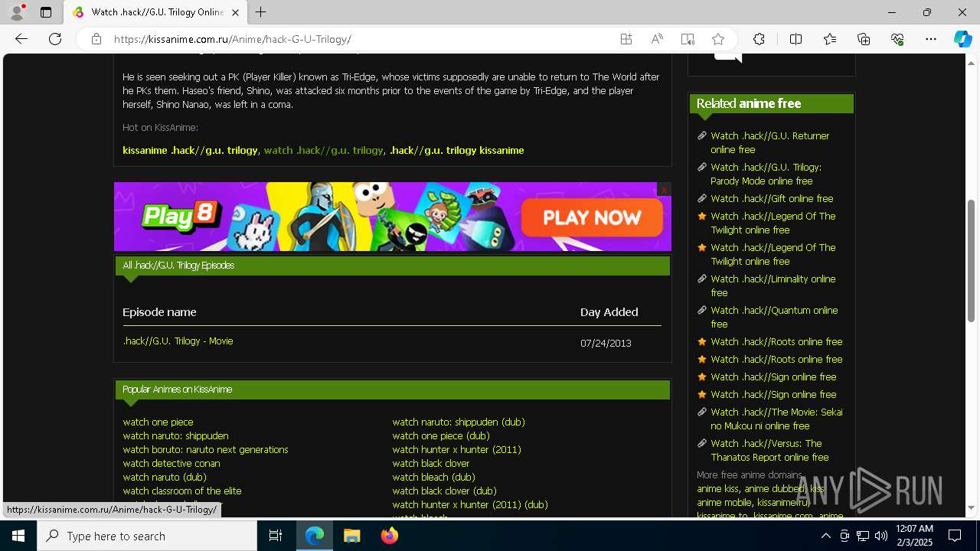Open Collections icon
Screen dimensions: 980x551
[x=864, y=39]
